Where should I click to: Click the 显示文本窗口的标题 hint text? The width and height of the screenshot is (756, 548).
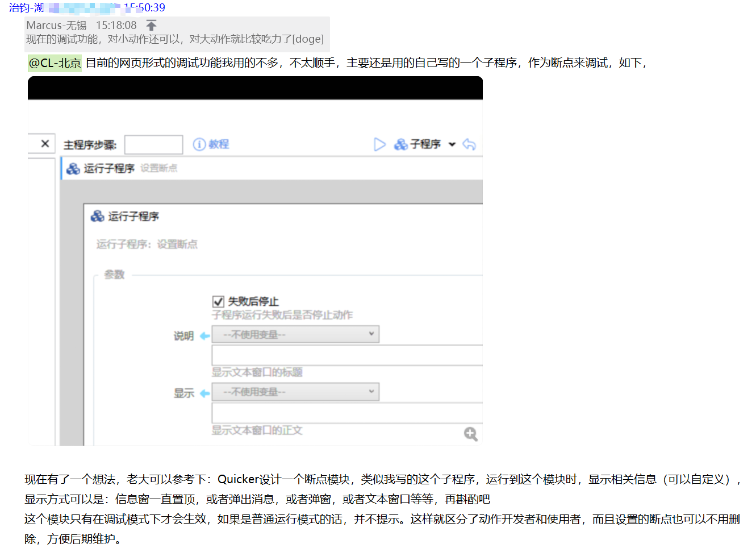click(257, 372)
